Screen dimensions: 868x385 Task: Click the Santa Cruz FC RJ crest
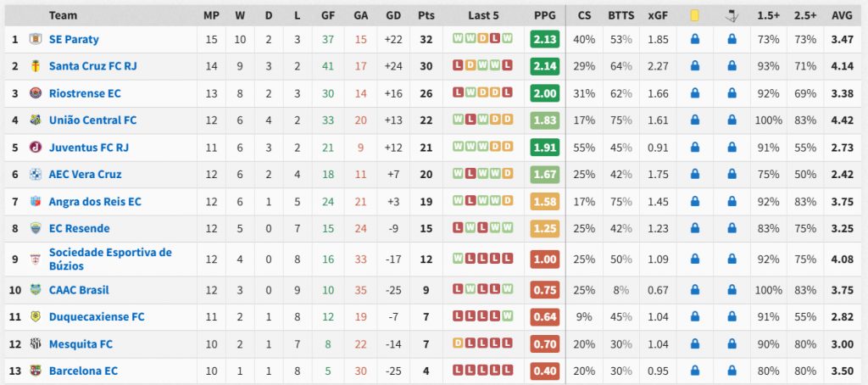[x=35, y=66]
